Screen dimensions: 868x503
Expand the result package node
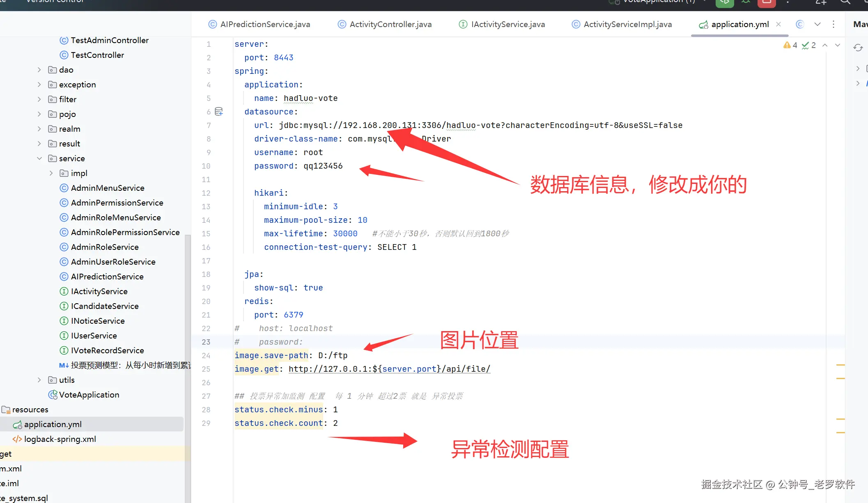point(39,144)
